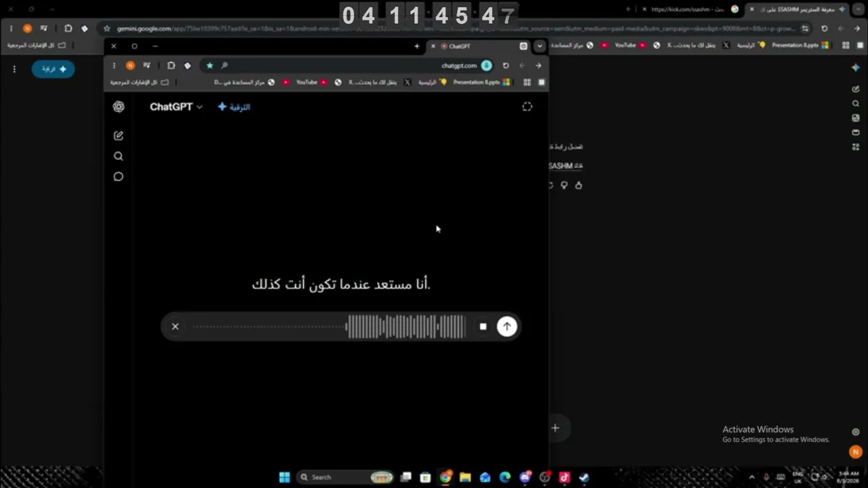Show hidden system tray icons chevron
This screenshot has height=488, width=868.
pos(751,477)
